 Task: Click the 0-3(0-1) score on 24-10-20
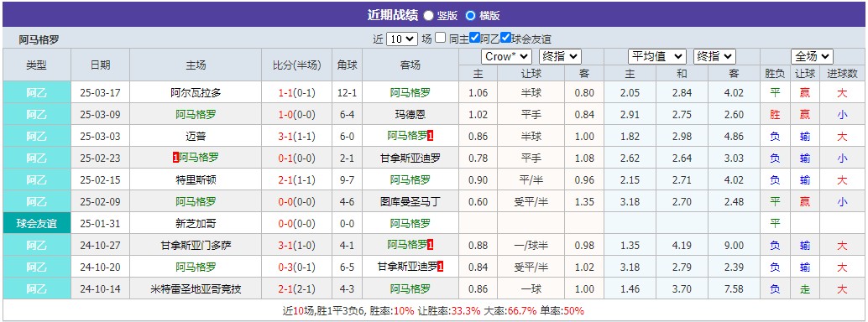(x=296, y=267)
